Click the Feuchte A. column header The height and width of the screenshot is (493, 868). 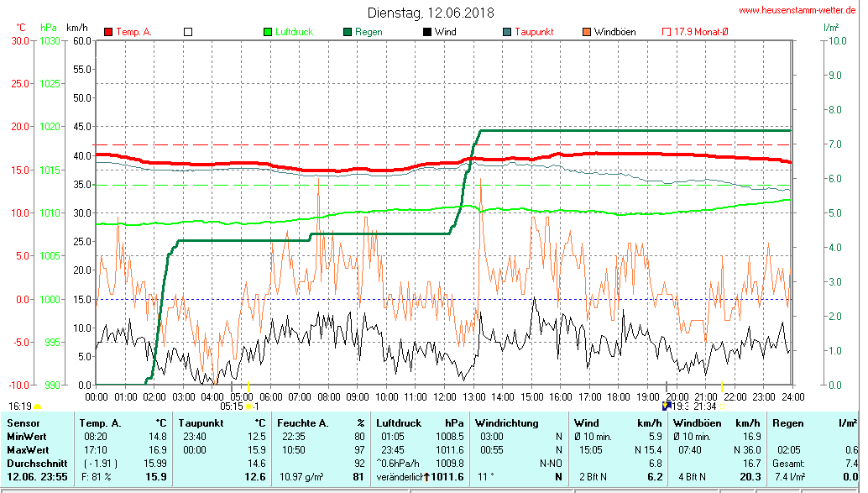tap(322, 422)
